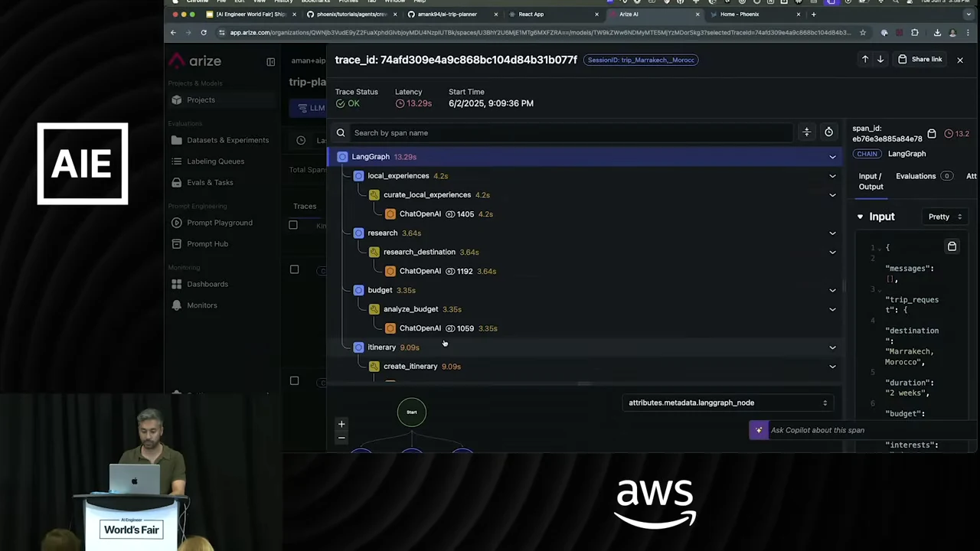
Task: Copy span_id using clipboard icon
Action: coord(932,134)
